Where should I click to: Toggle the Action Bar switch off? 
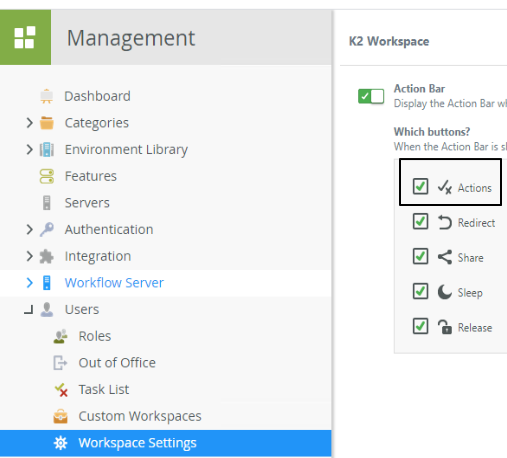coord(371,96)
